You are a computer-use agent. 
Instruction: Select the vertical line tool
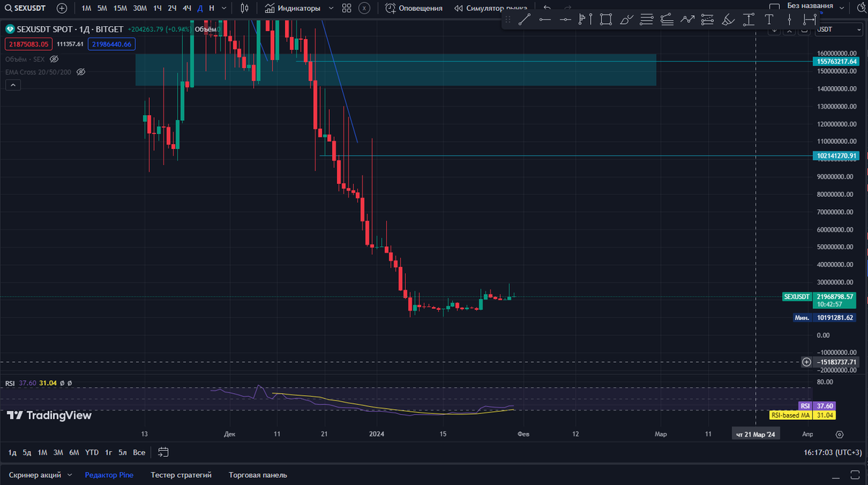point(789,20)
